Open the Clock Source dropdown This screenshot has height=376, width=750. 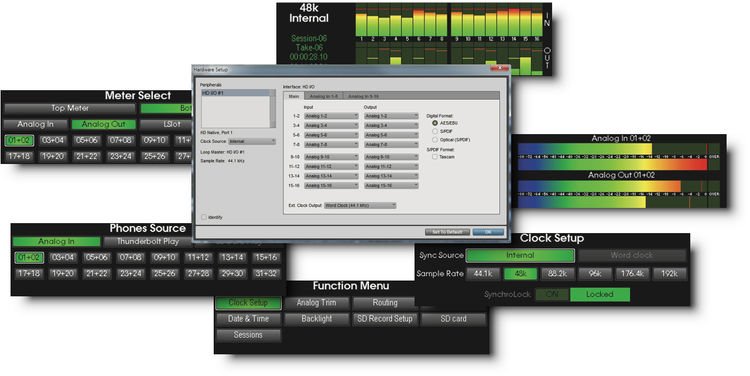pyautogui.click(x=252, y=142)
